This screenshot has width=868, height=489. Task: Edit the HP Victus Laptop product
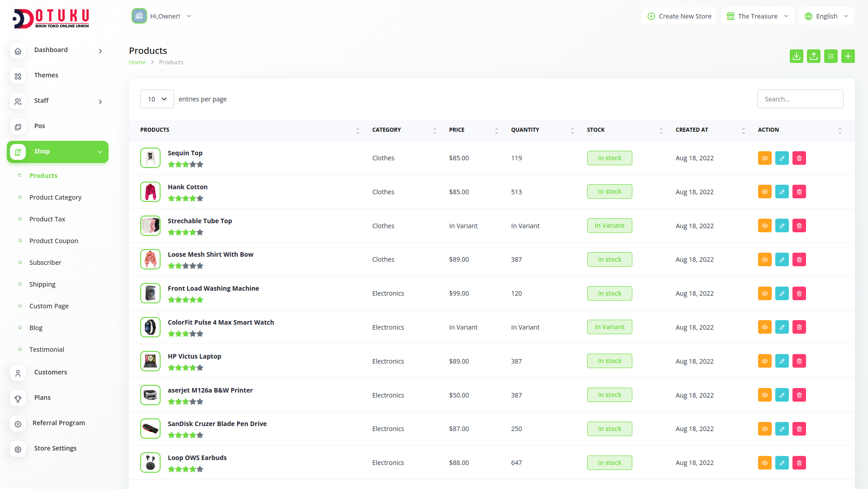782,361
